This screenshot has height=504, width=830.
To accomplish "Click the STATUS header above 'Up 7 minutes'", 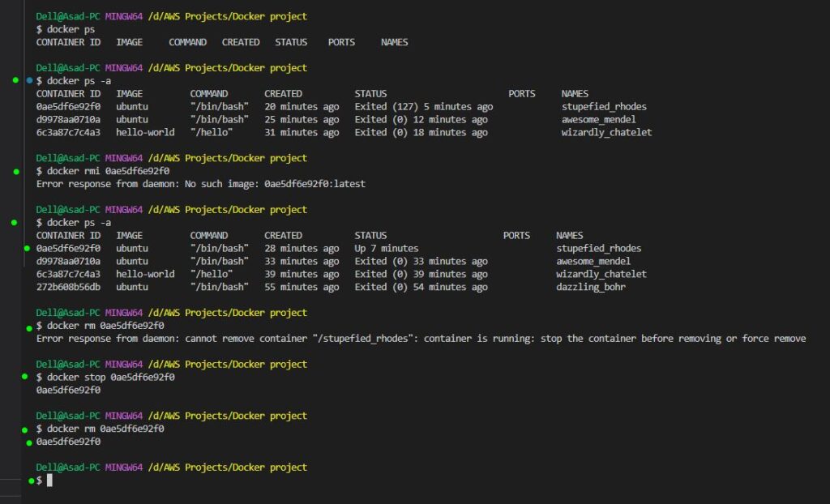I will (x=370, y=236).
